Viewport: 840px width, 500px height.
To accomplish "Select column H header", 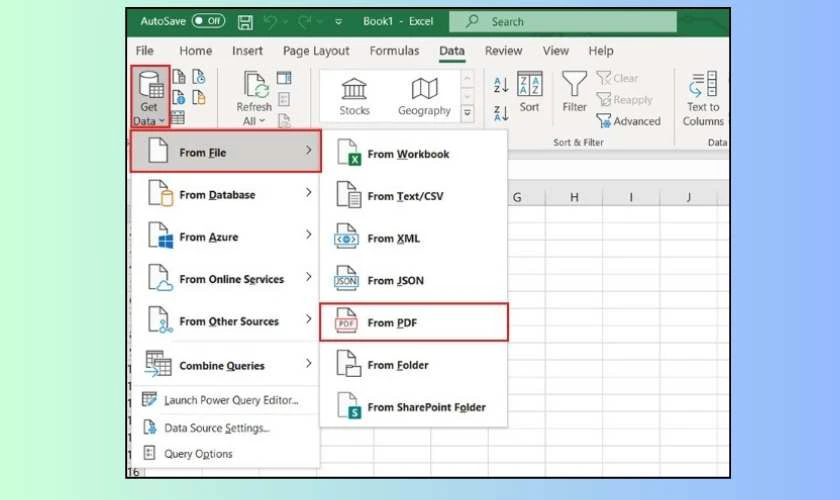I will pos(574,197).
